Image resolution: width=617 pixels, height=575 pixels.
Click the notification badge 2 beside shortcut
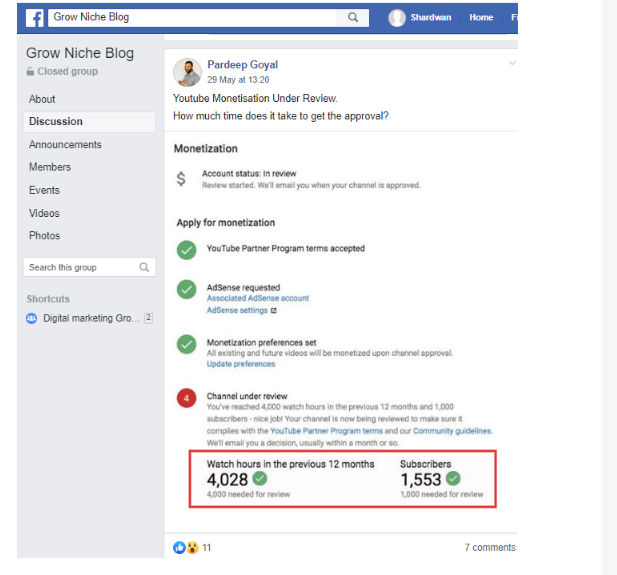(x=148, y=318)
